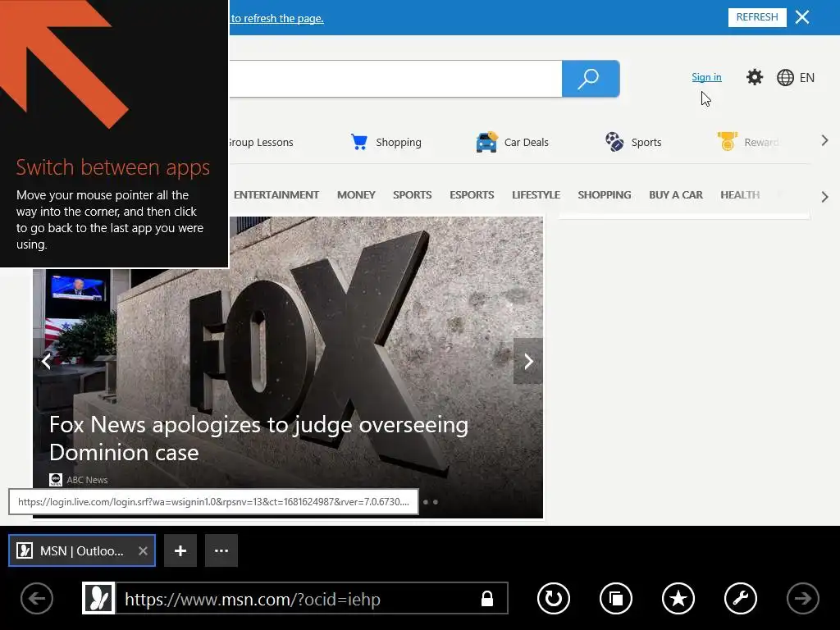
Task: Click the padlock security icon in address bar
Action: click(x=487, y=598)
